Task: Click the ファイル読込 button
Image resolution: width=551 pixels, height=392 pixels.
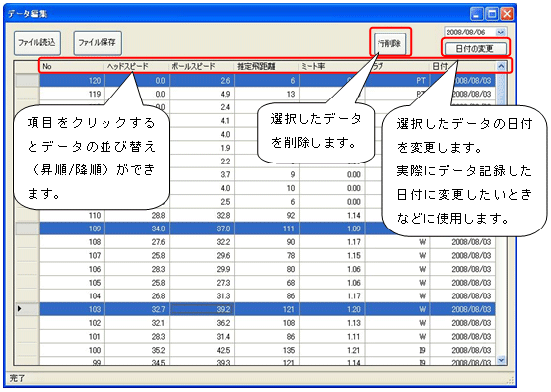Action: 37,43
